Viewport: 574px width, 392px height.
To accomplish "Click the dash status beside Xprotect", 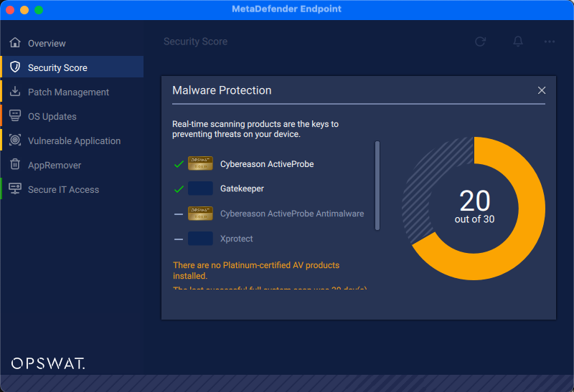I will (x=179, y=239).
